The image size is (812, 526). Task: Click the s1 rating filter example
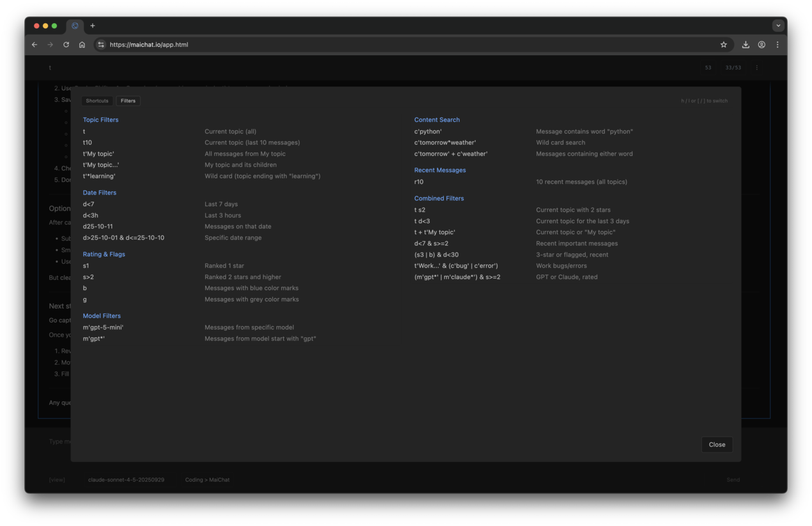coord(86,266)
